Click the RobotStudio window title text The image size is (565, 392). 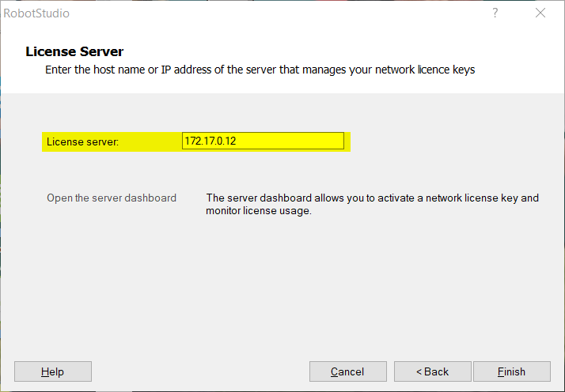click(x=36, y=13)
